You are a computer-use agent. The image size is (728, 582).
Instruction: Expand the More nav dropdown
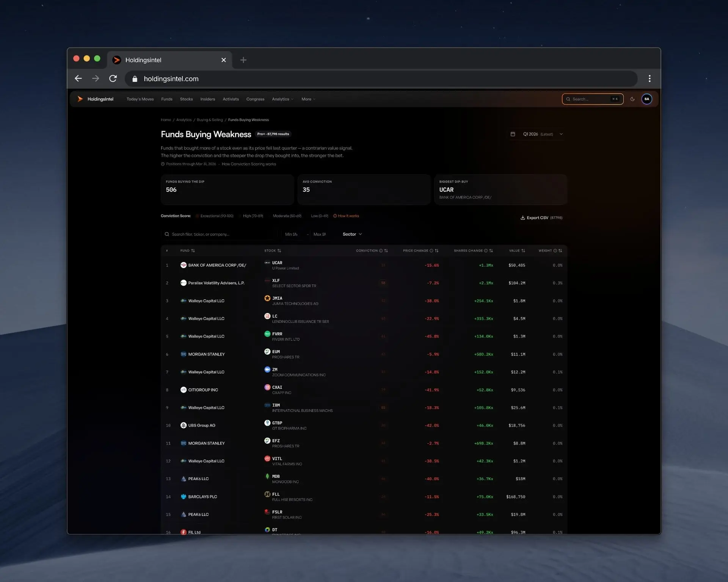308,99
